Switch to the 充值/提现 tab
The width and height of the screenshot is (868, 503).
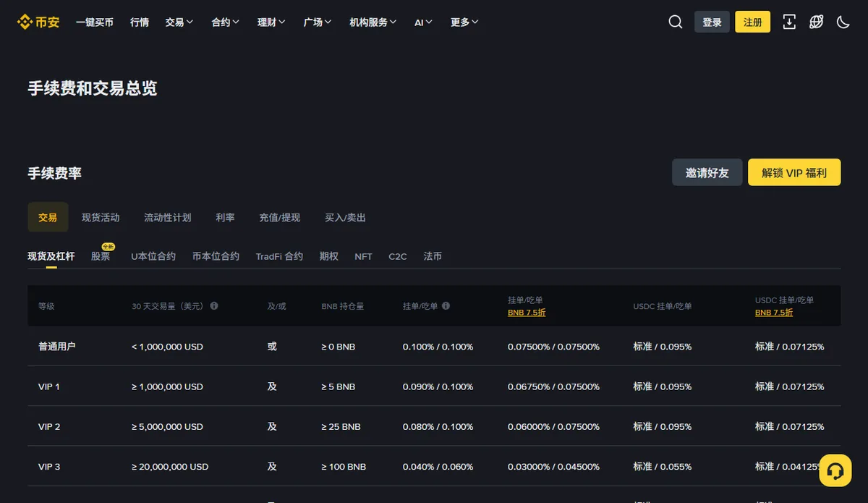pos(279,217)
